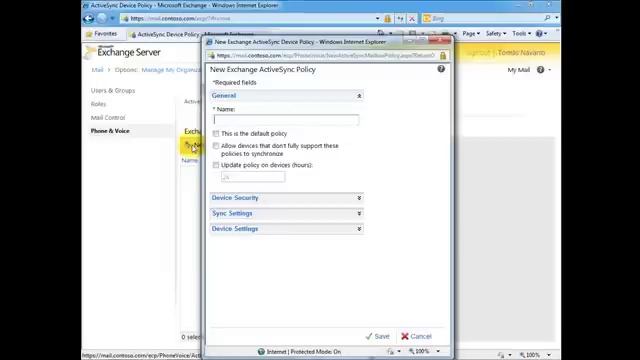
Task: Click the Exchange Server logo
Action: 123,52
